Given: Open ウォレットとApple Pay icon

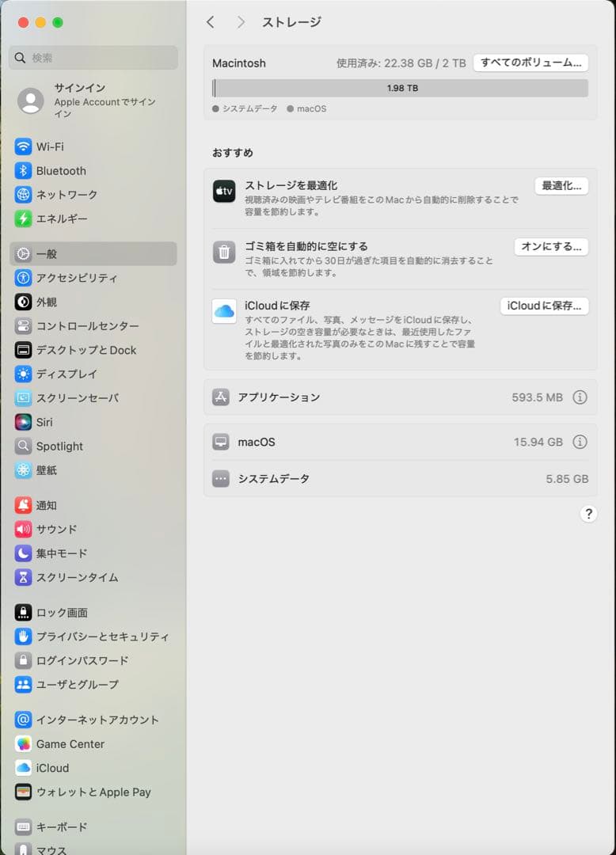Looking at the screenshot, I should 23,792.
